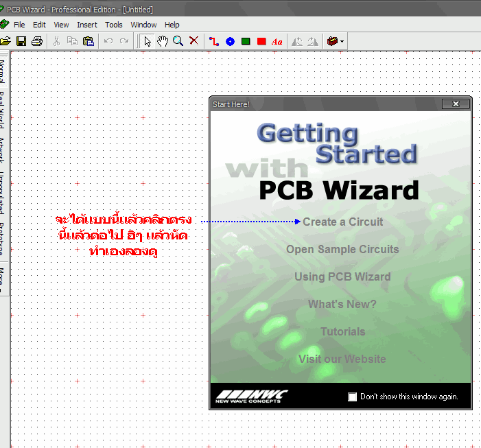The height and width of the screenshot is (448, 481).
Task: Print using the printer icon
Action: click(x=37, y=41)
